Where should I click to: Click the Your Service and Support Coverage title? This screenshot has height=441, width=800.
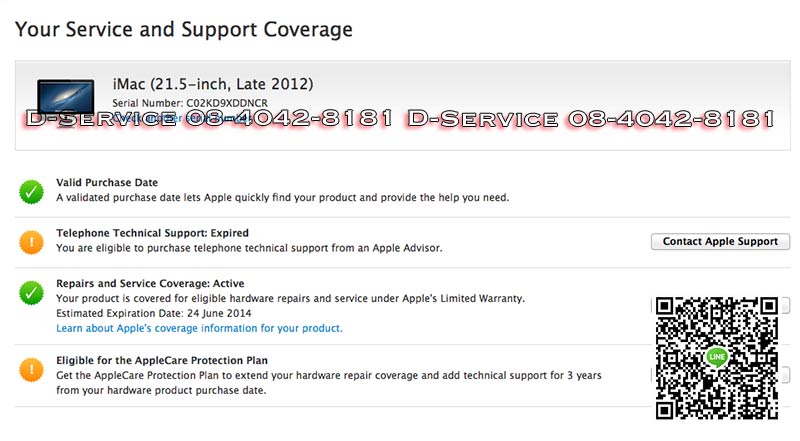tap(184, 30)
